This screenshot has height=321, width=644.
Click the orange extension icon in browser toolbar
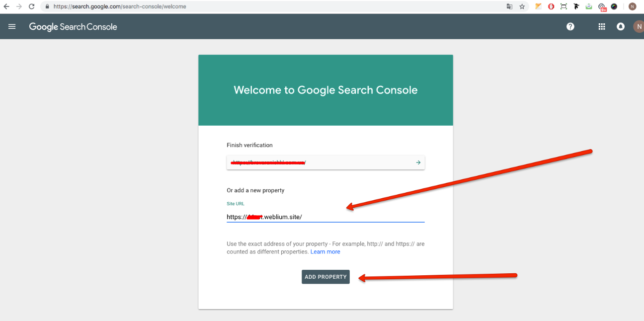coord(538,6)
